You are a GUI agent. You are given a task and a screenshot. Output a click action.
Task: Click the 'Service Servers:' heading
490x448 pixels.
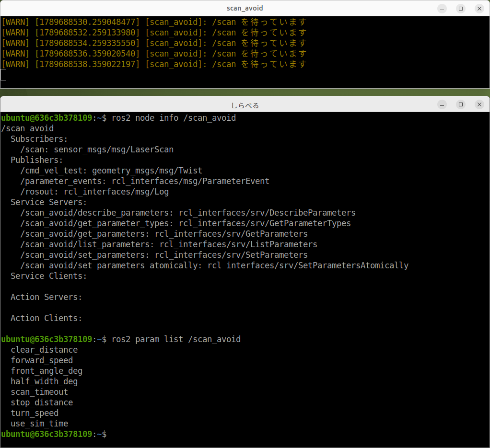point(49,202)
